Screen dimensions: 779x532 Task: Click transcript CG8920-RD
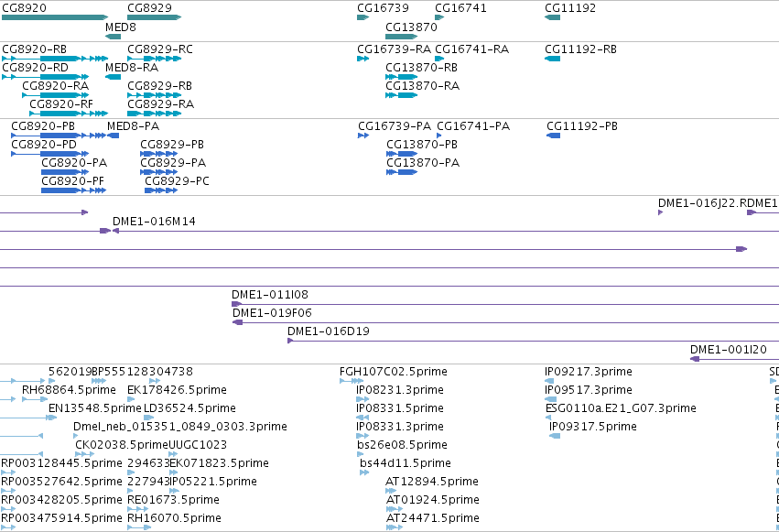(36, 68)
